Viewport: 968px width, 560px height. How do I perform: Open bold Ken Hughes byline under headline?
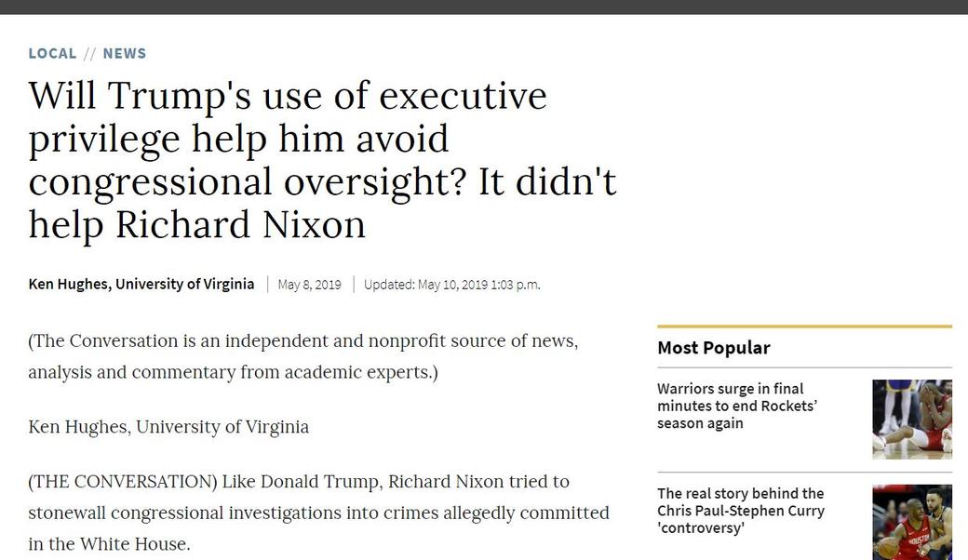click(x=141, y=284)
